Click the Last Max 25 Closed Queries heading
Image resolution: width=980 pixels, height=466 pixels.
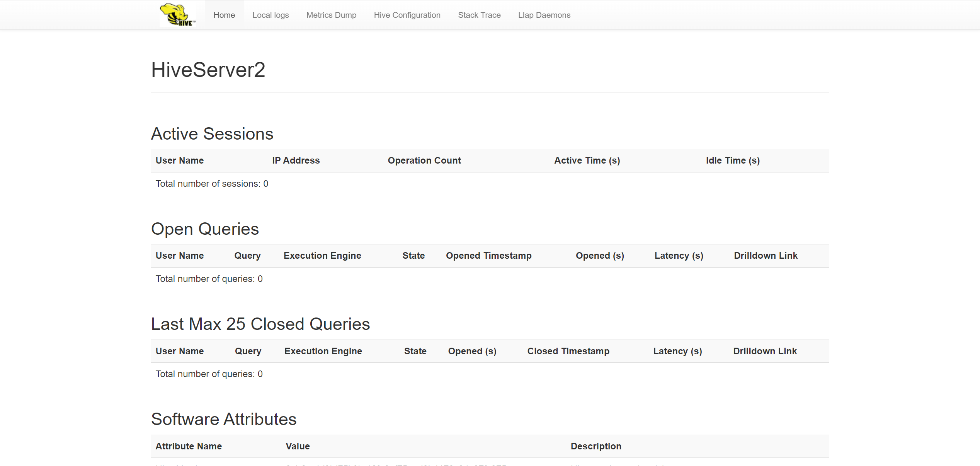pyautogui.click(x=260, y=324)
